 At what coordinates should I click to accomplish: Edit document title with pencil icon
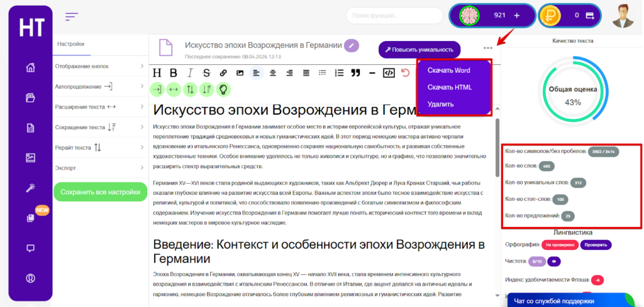point(351,45)
